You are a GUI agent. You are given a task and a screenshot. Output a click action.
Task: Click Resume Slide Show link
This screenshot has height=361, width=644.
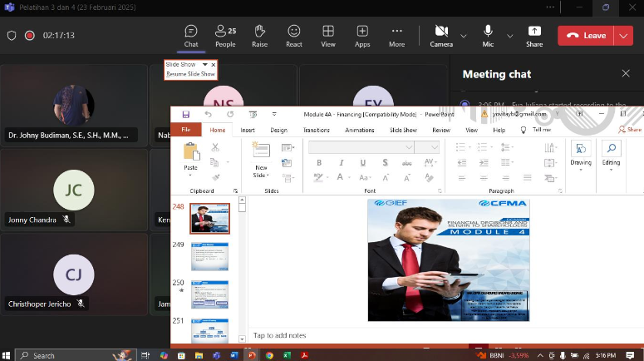click(x=190, y=74)
